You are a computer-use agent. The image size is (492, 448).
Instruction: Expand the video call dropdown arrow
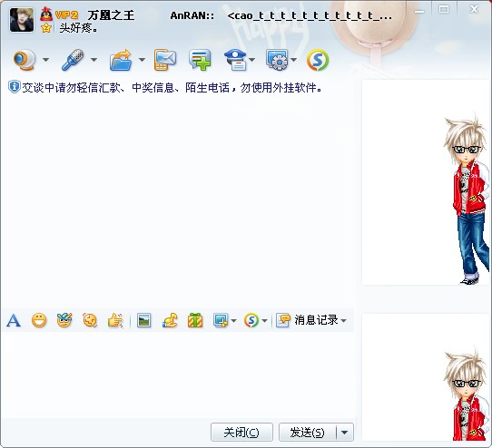coord(45,59)
